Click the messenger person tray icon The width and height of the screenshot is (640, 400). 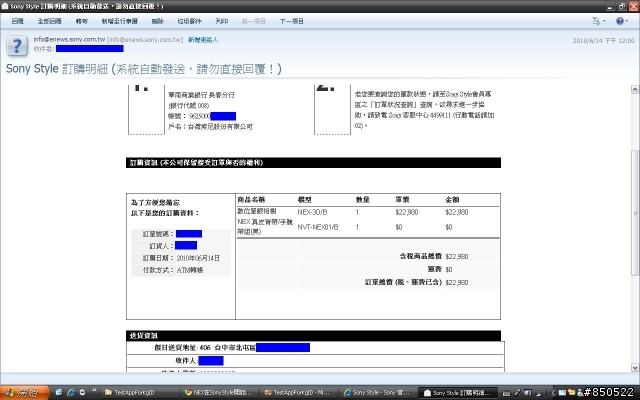[x=580, y=393]
